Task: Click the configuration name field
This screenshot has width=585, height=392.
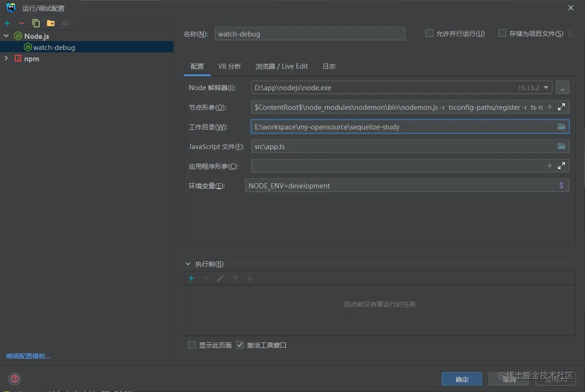Action: coord(310,34)
